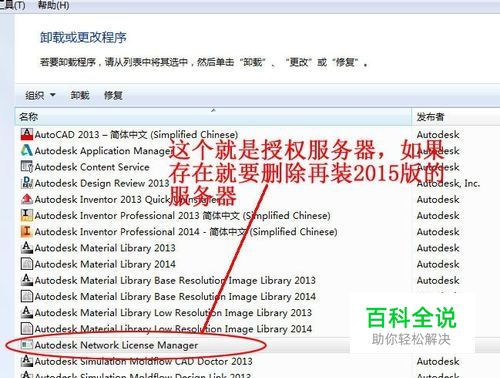Image resolution: width=500 pixels, height=378 pixels.
Task: Click the AutoCAD 2013 program icon
Action: 27,134
